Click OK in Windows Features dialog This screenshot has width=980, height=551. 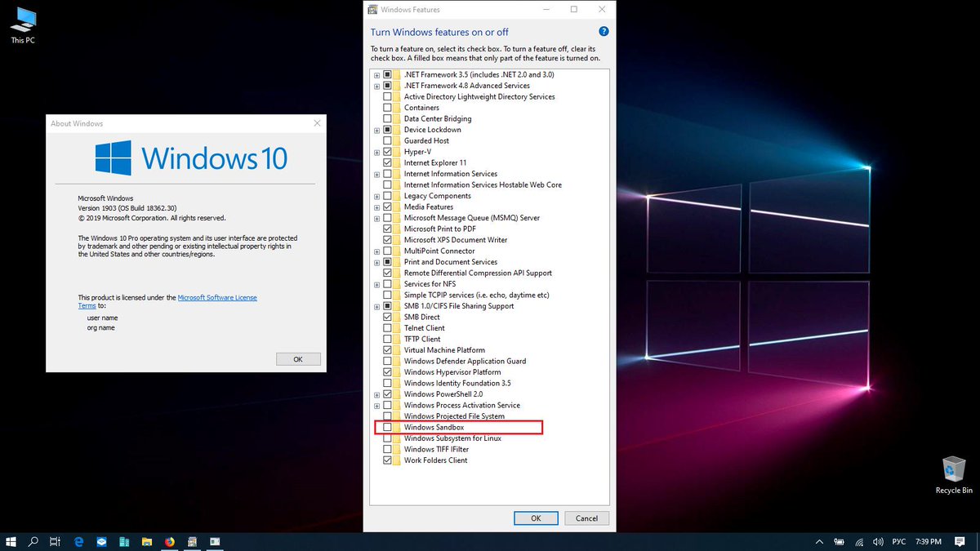[x=536, y=518]
